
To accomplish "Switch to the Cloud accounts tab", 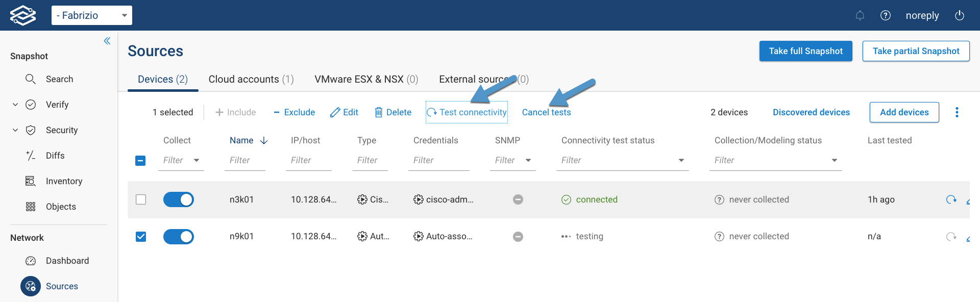I will pyautogui.click(x=251, y=79).
